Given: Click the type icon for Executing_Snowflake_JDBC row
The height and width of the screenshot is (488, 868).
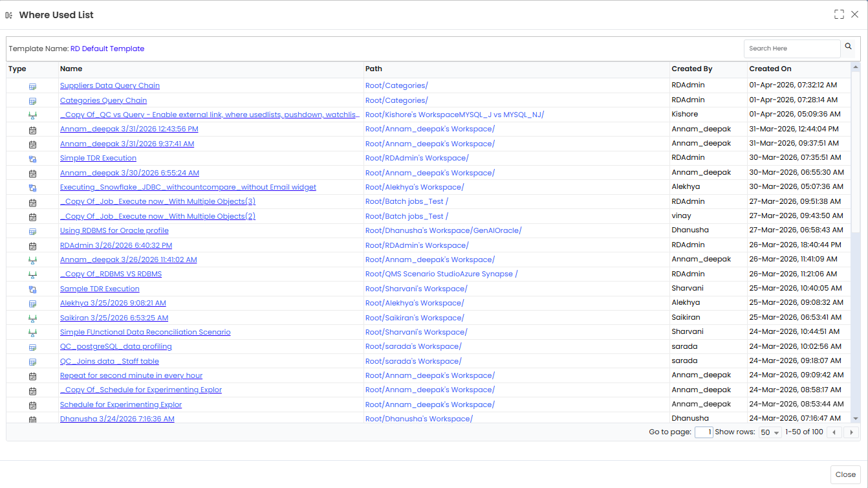Looking at the screenshot, I should 32,188.
